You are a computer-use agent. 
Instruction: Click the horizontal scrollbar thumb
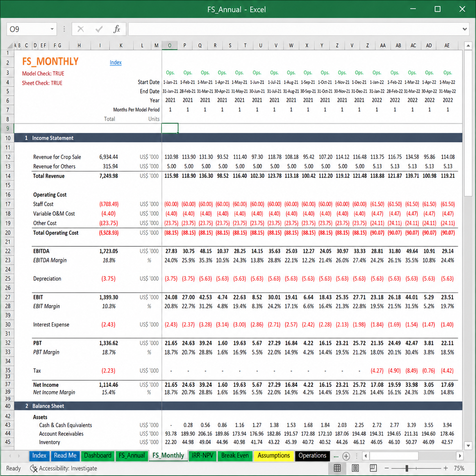pyautogui.click(x=394, y=456)
